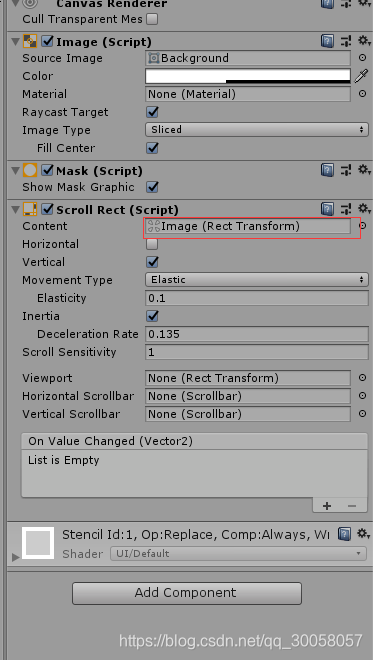This screenshot has height=660, width=373.
Task: Toggle Inertia checkbox
Action: pyautogui.click(x=152, y=316)
